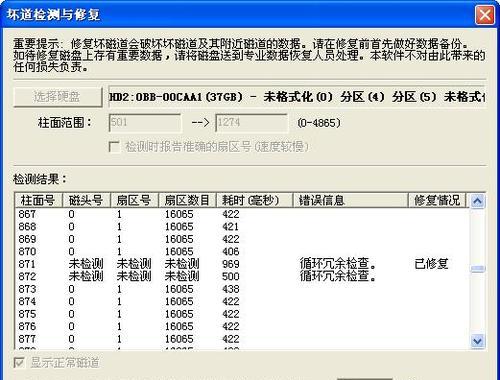Click 循环冗余检查 error text in row 871

tap(338, 264)
